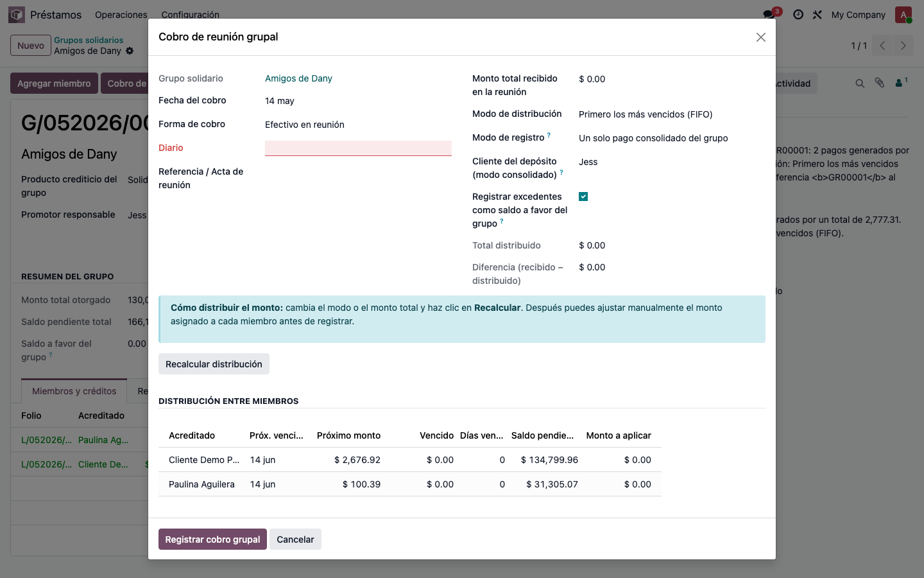Screen dimensions: 924x578
Task: Click the chatter search magnifier icon
Action: (860, 83)
